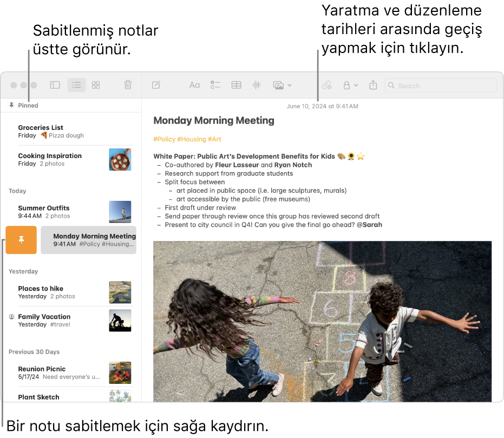Add a link with the link icon

point(327,85)
